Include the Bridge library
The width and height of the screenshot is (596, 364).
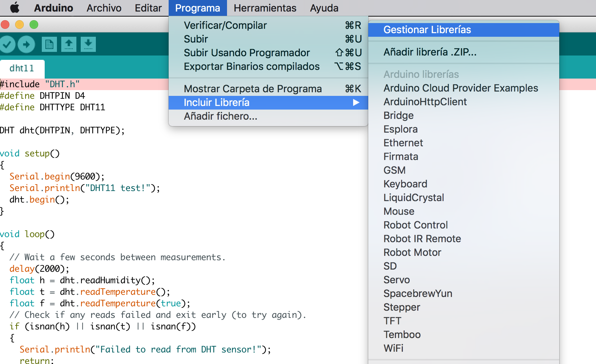tap(464, 115)
